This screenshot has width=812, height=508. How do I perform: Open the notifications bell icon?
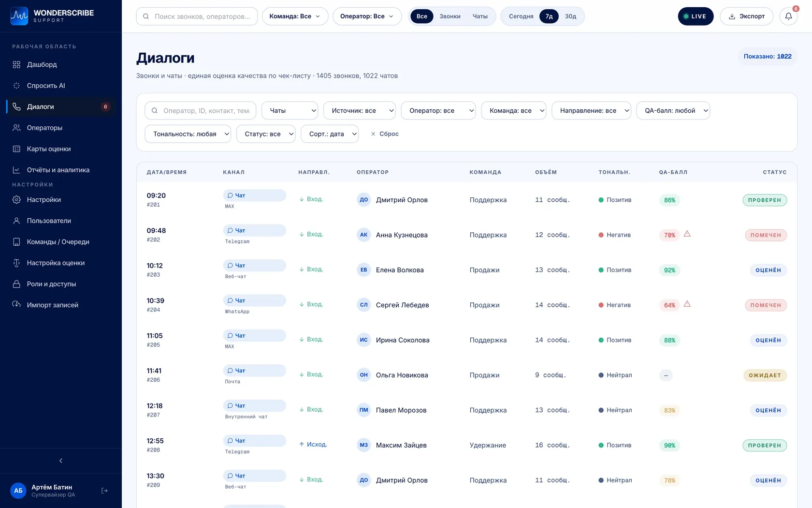[788, 16]
